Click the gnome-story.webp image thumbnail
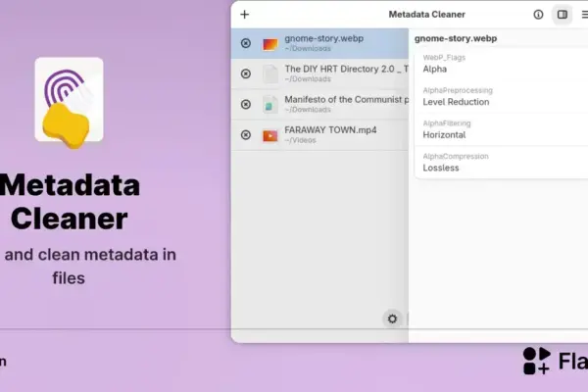 point(270,44)
